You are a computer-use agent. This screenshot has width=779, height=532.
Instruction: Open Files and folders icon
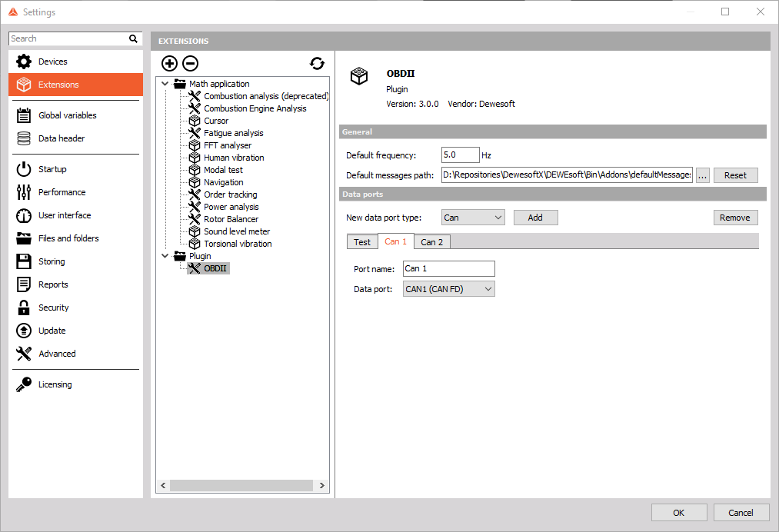[23, 238]
